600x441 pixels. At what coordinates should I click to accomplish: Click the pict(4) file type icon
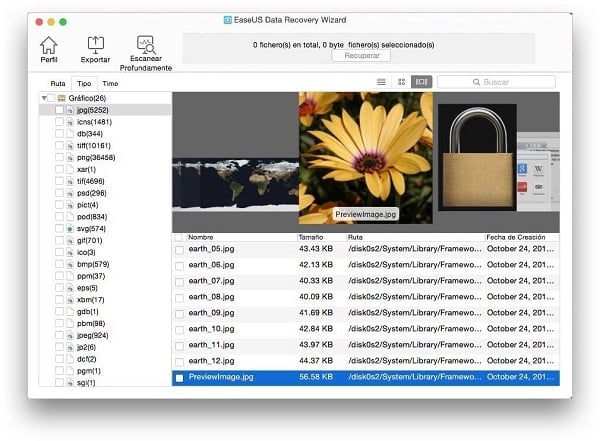(70, 205)
